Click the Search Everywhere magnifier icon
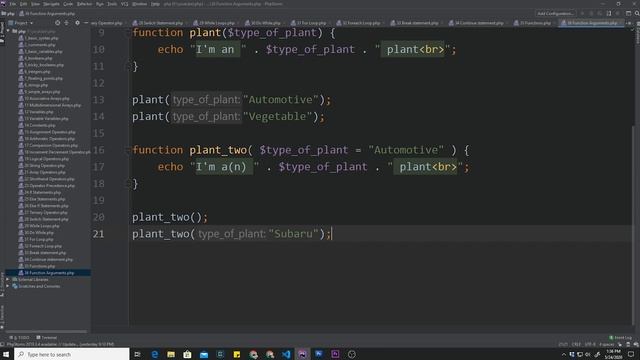The image size is (640, 360). tap(636, 13)
